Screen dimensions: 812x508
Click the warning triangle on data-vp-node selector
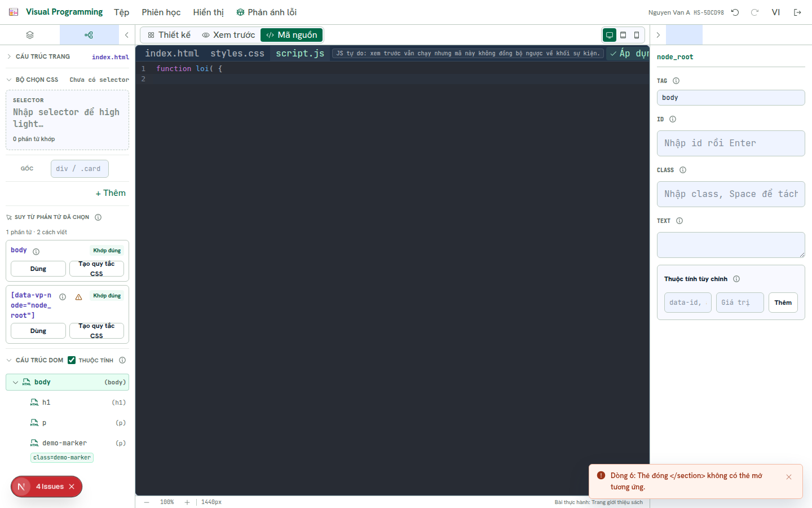coord(79,297)
